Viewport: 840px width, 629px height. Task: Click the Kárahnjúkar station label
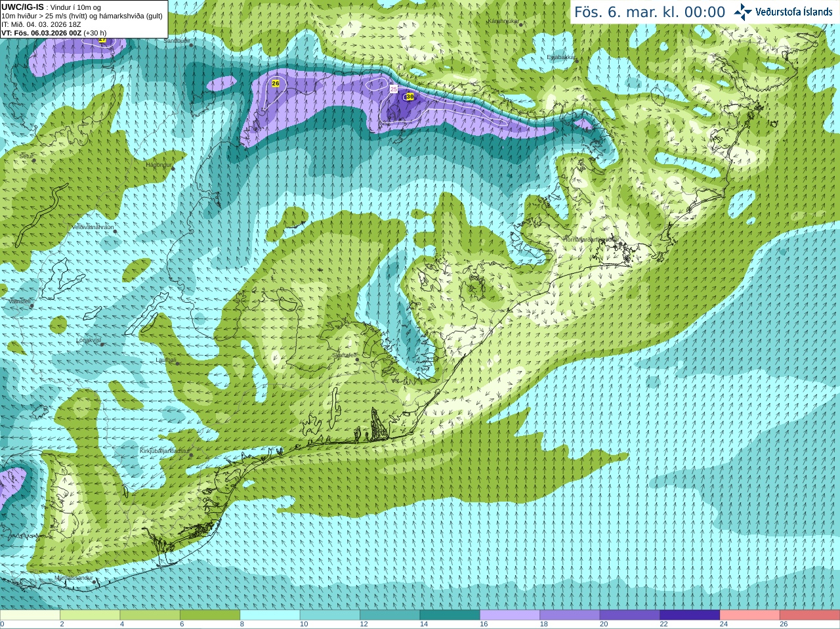(x=503, y=21)
